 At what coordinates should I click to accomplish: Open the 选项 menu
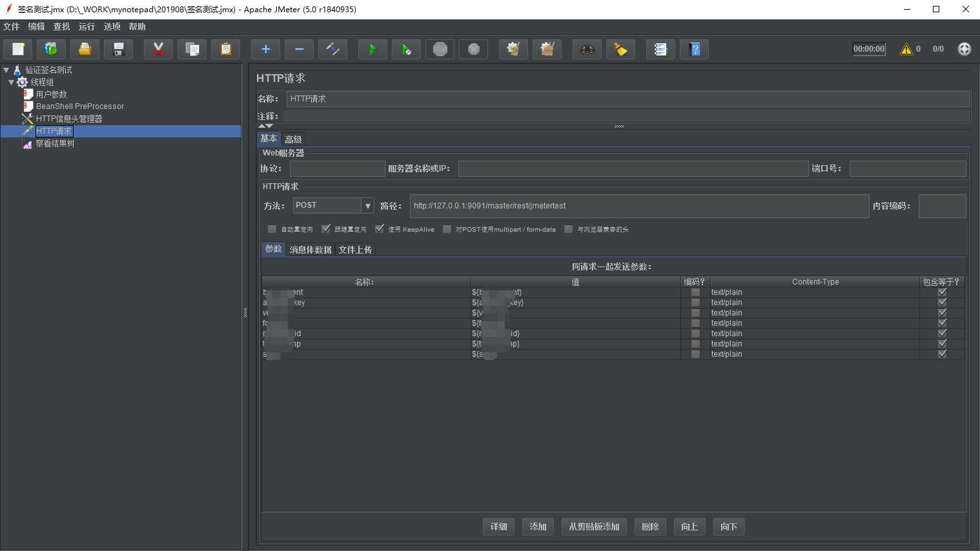[x=112, y=26]
